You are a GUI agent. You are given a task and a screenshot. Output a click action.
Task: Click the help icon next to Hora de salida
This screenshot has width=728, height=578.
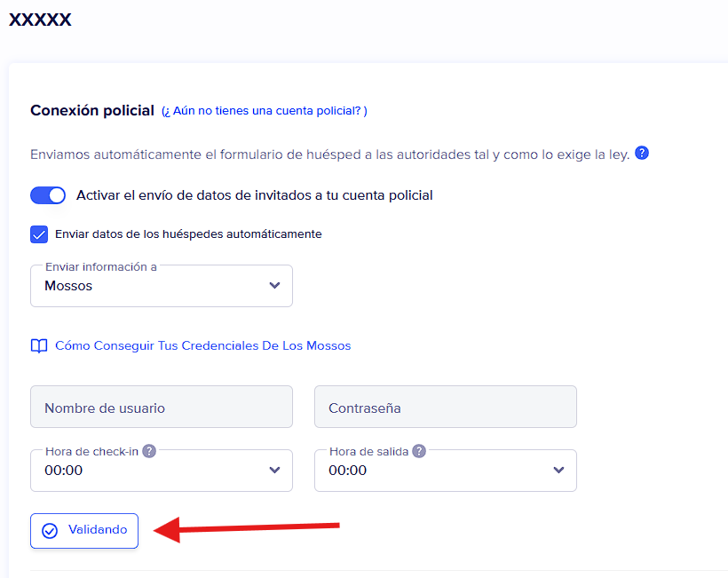point(419,451)
